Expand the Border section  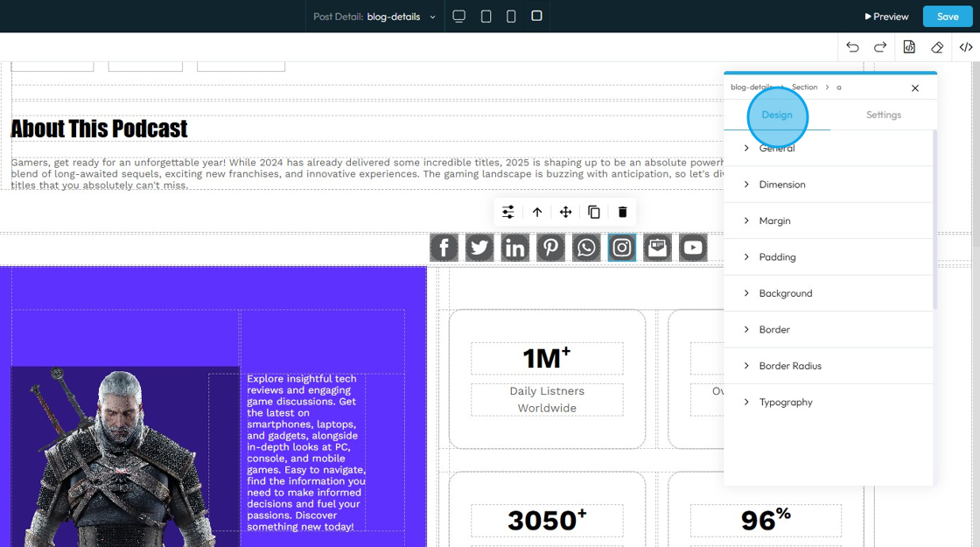[x=828, y=329]
